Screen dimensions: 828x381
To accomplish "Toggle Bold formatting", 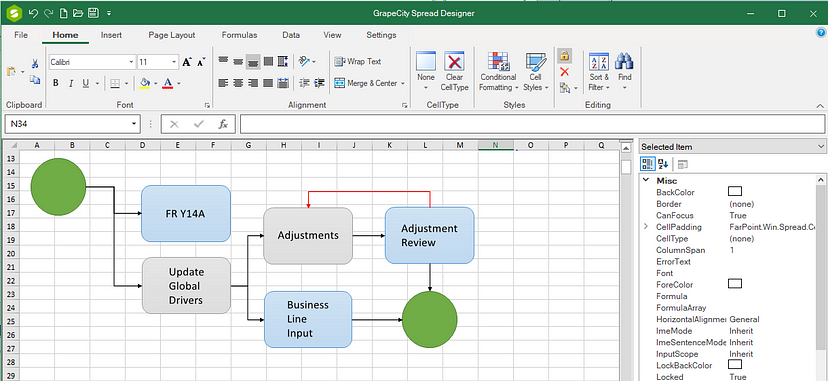I will click(x=56, y=83).
